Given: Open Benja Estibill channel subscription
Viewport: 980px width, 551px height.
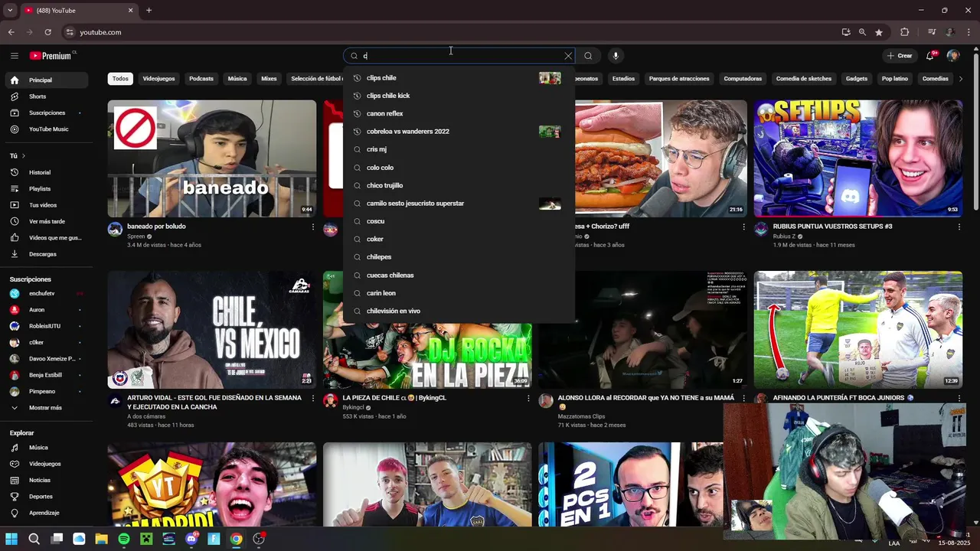Looking at the screenshot, I should point(46,375).
